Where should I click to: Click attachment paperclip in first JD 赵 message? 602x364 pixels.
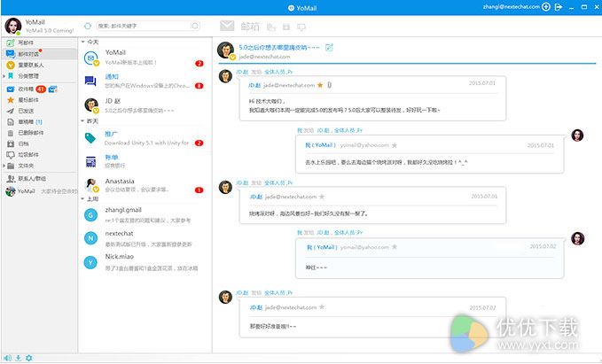coord(330,85)
